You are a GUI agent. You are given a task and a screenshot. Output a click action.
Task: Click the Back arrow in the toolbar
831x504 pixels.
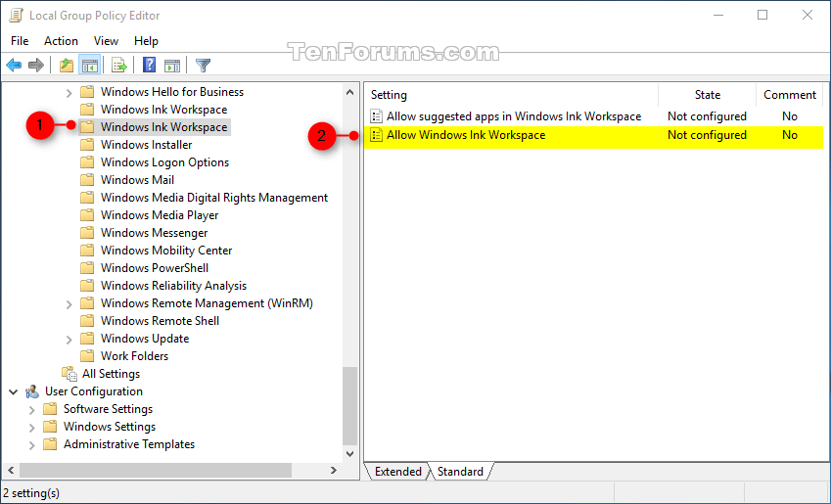point(14,66)
